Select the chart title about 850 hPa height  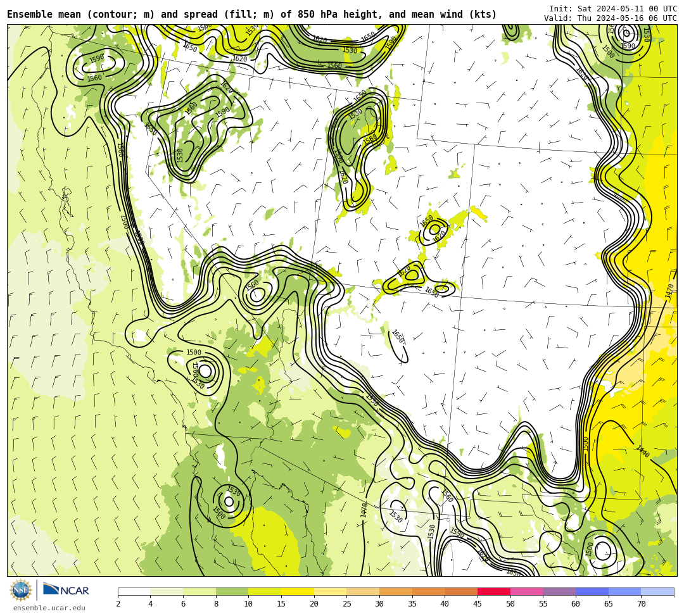pos(251,15)
